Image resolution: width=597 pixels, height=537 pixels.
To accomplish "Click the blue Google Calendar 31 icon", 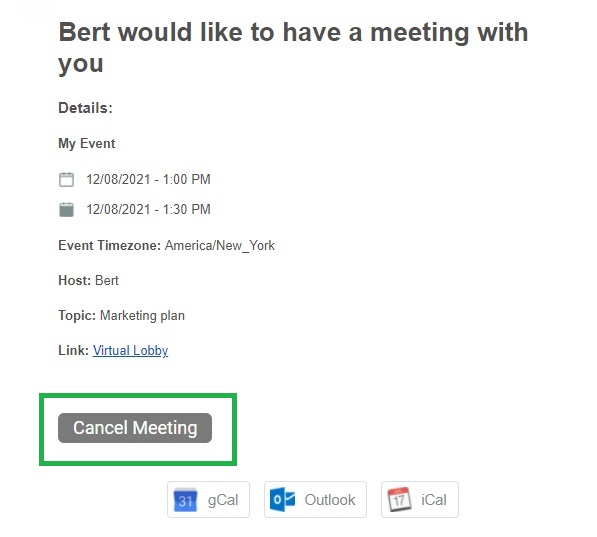I will 185,500.
